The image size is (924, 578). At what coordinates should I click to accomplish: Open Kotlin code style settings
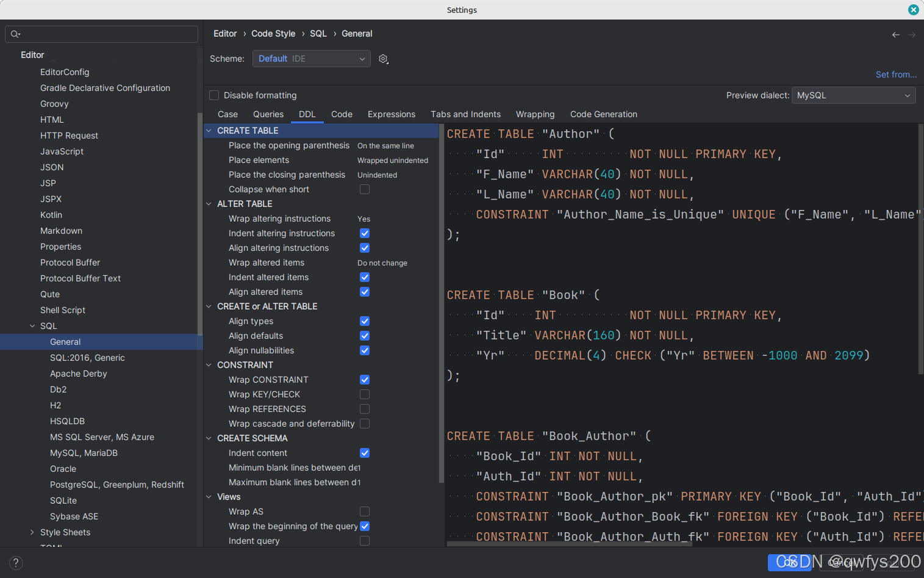click(51, 215)
